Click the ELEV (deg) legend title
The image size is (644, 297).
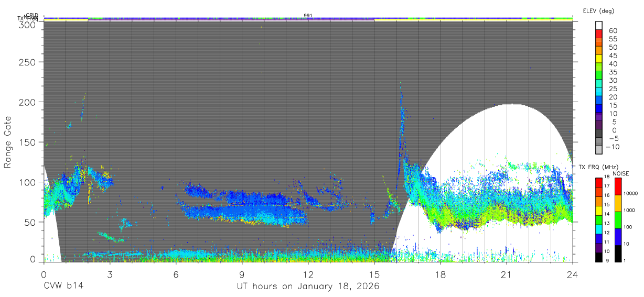598,11
